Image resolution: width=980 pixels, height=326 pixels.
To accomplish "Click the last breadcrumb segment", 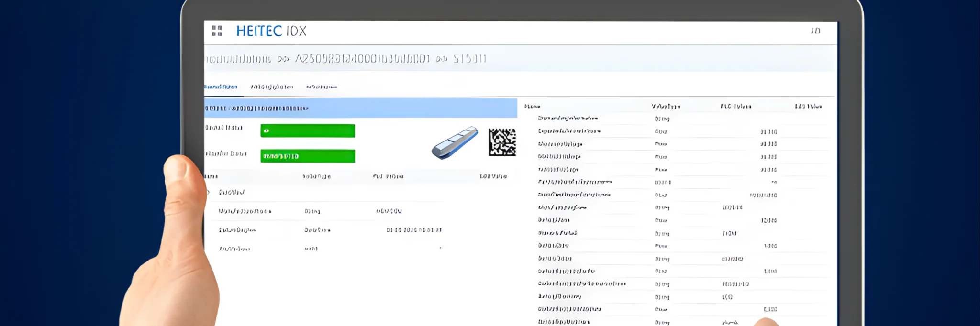I will 469,59.
